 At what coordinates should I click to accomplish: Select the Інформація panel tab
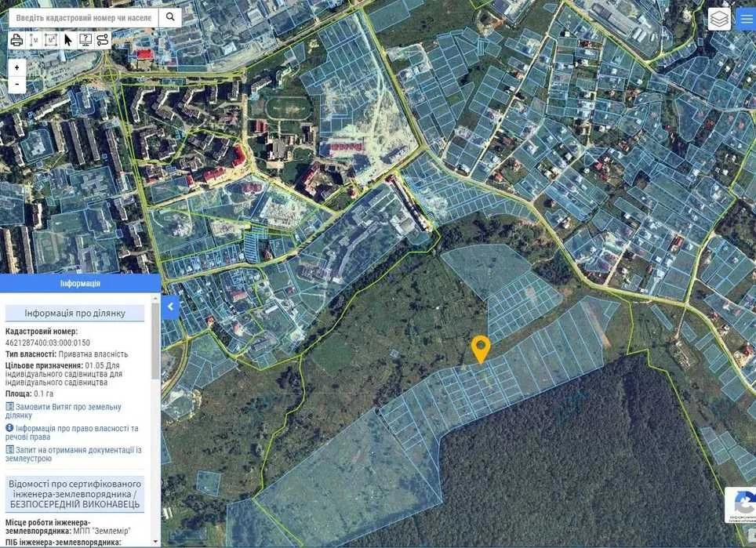(x=80, y=283)
